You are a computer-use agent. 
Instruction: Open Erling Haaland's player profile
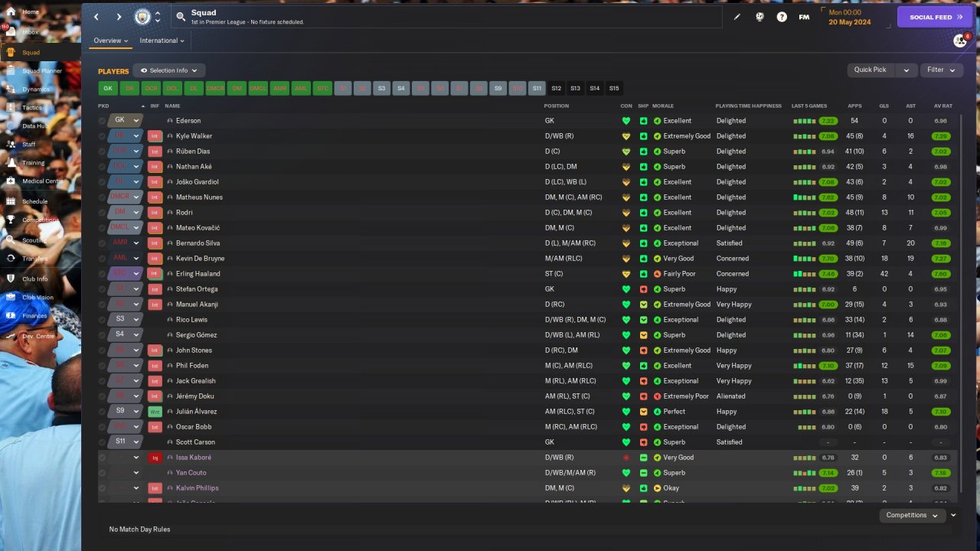click(x=198, y=274)
